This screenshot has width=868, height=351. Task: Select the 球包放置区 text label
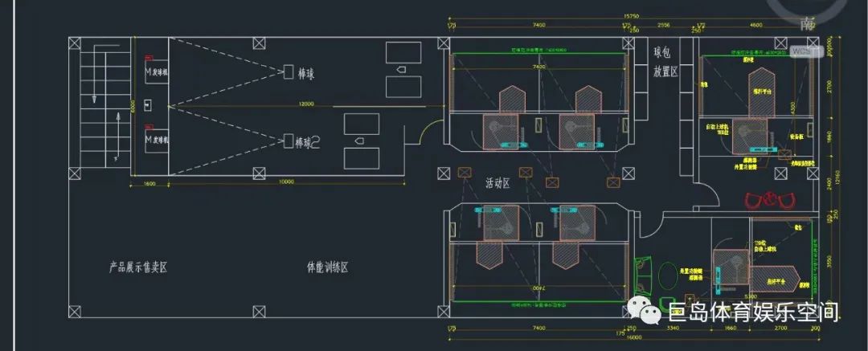pos(665,62)
